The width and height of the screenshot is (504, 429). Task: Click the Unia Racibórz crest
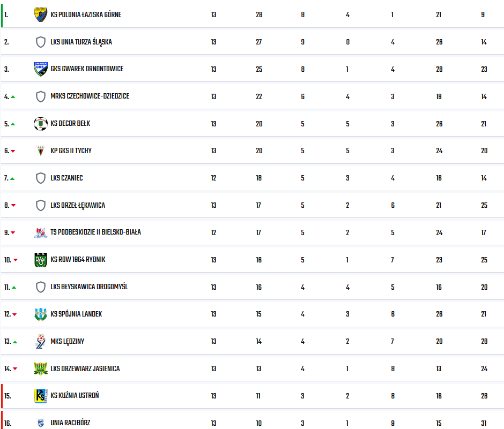point(41,423)
